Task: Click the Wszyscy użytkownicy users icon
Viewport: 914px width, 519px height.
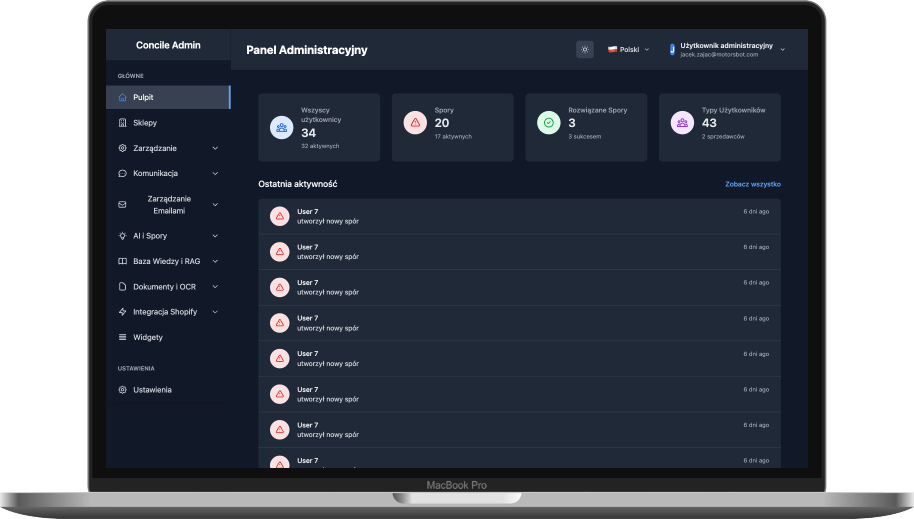Action: point(281,127)
